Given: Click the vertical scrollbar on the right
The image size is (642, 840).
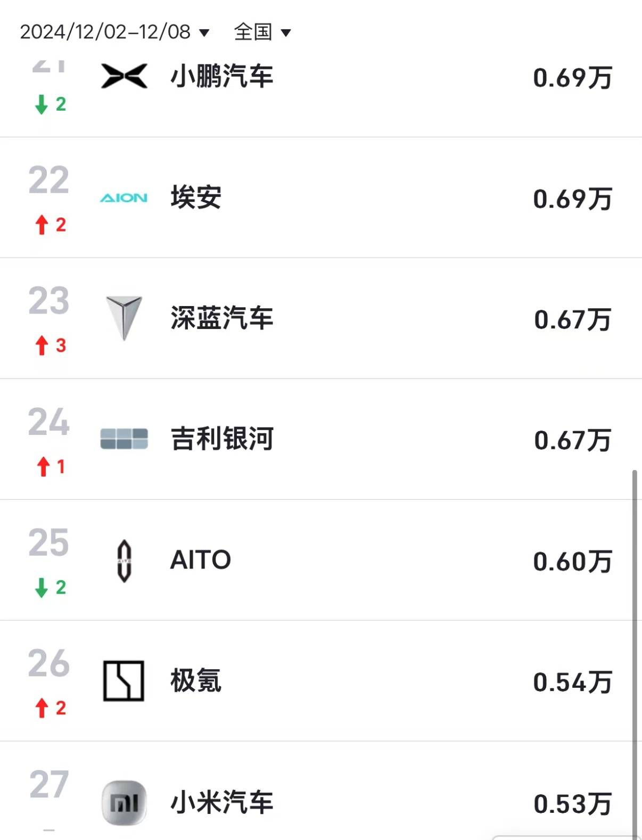Looking at the screenshot, I should pos(634,639).
